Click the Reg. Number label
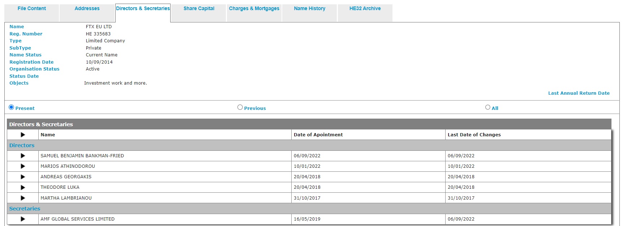The image size is (644, 226). 26,34
